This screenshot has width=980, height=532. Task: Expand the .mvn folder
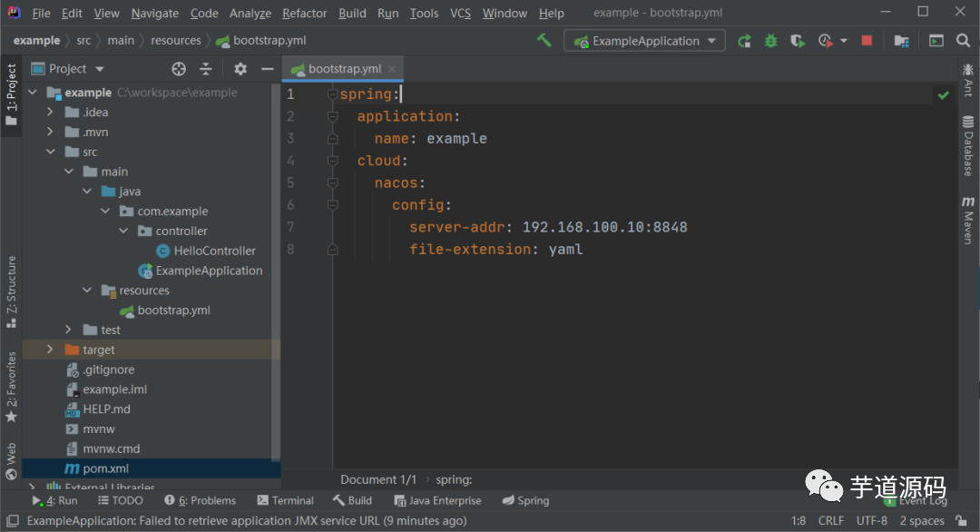[50, 132]
